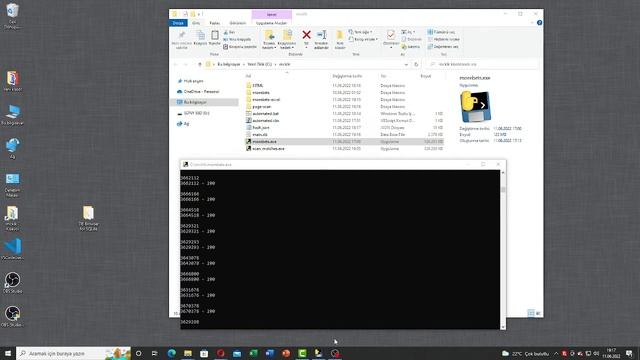
Task: Click Tümünü seç in the ribbon
Action: coord(441,32)
